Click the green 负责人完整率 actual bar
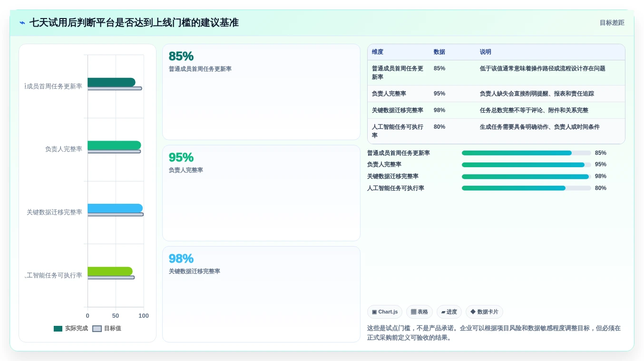Image resolution: width=644 pixels, height=361 pixels. click(114, 145)
